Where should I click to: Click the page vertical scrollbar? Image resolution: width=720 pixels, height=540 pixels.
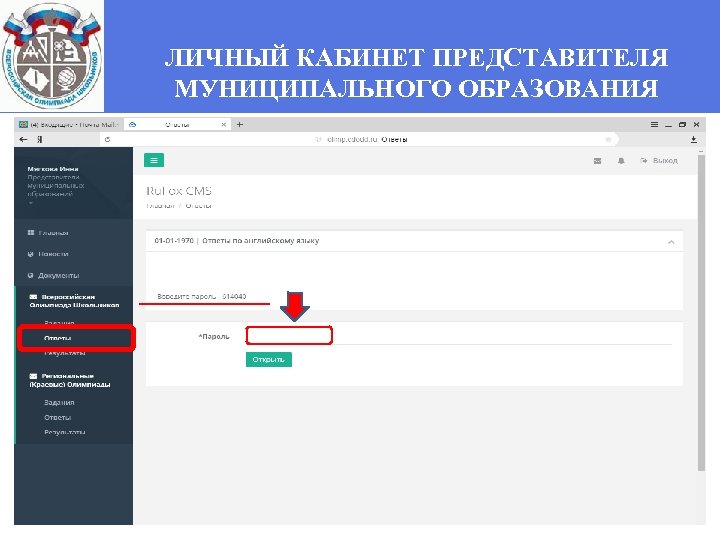(701, 312)
